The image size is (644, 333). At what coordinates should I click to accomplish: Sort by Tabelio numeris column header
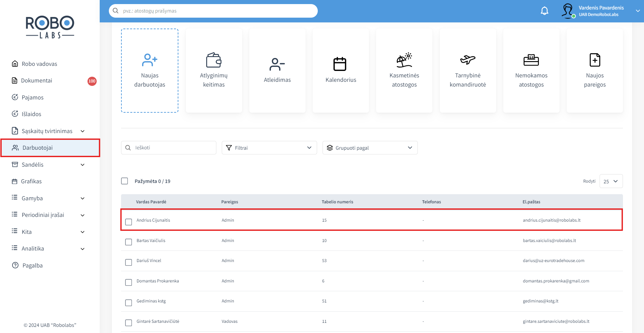pyautogui.click(x=337, y=202)
